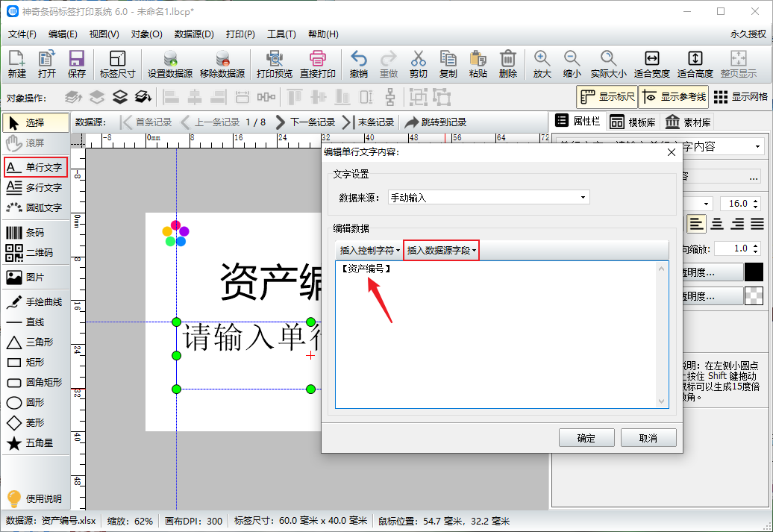Switch to the 素材库 tab
Screen dimensions: 773x532
688,122
